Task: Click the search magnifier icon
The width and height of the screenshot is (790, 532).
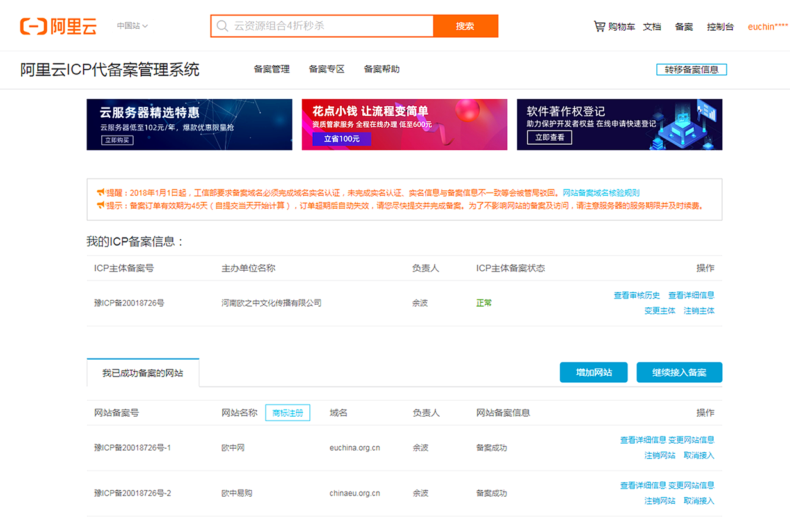Action: point(222,26)
